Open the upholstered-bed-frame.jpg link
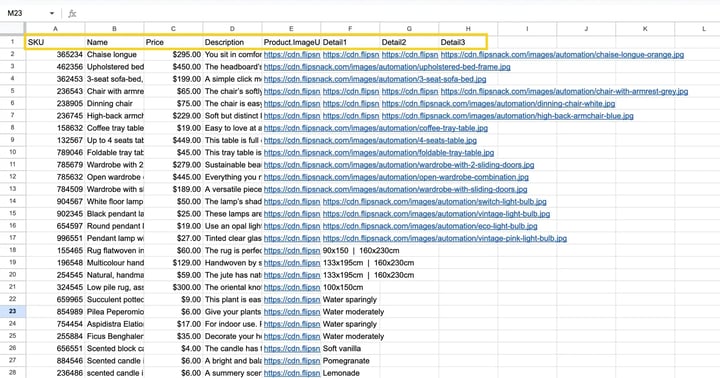 coord(387,67)
